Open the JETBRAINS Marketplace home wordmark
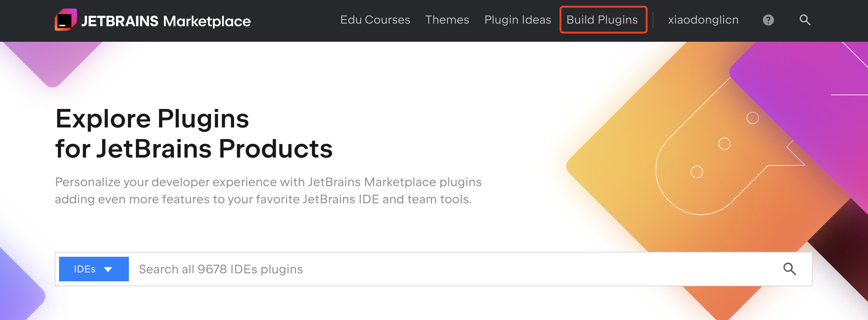This screenshot has width=868, height=320. click(166, 21)
